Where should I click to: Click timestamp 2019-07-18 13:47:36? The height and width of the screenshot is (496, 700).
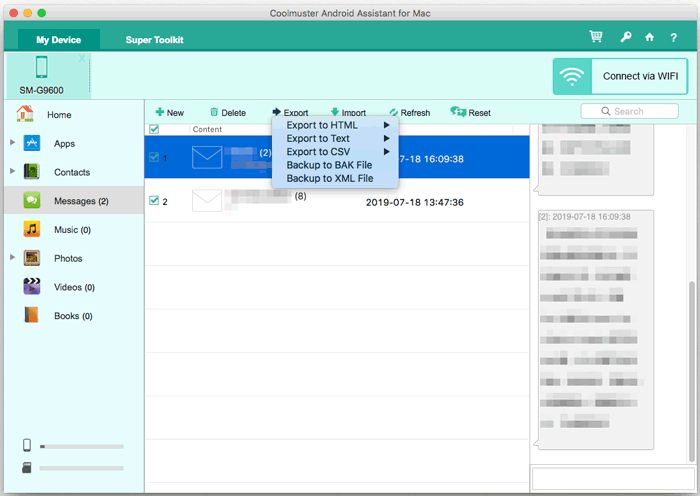[x=415, y=202]
